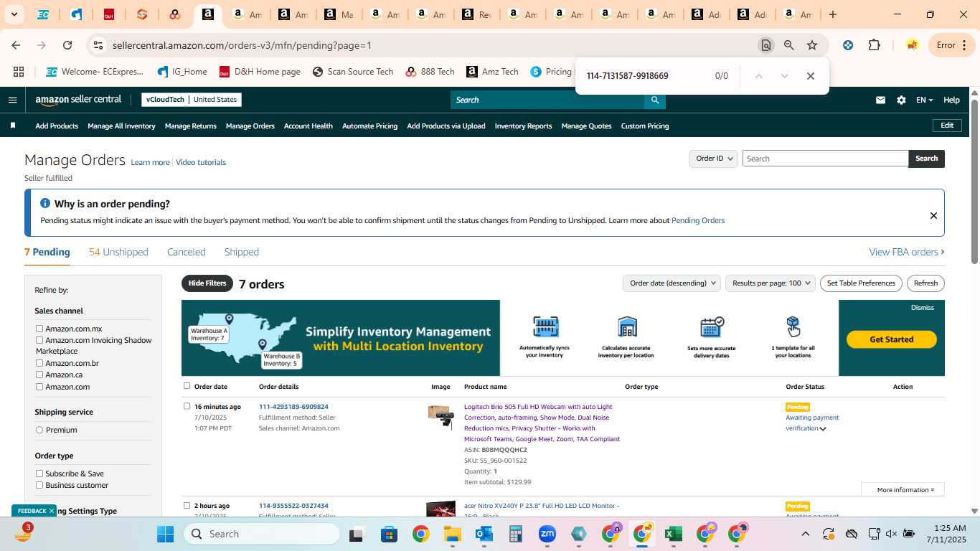The height and width of the screenshot is (551, 980).
Task: Go to previous find result arrow
Action: point(758,76)
